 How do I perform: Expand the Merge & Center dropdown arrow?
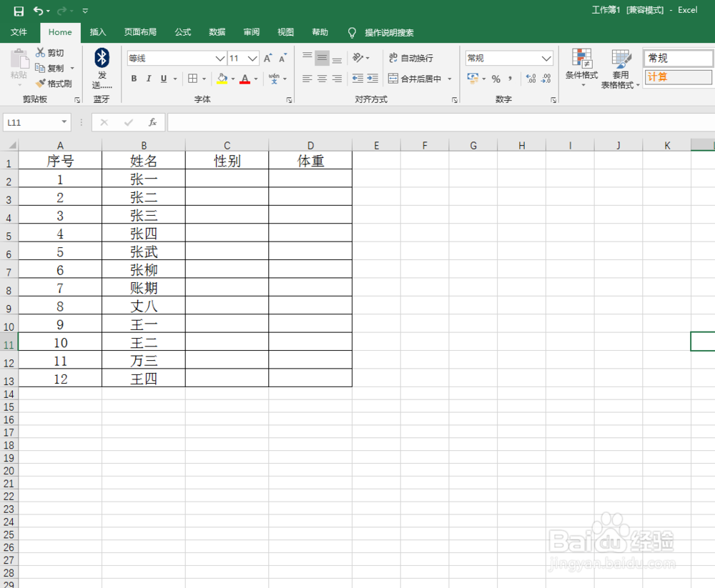[450, 79]
